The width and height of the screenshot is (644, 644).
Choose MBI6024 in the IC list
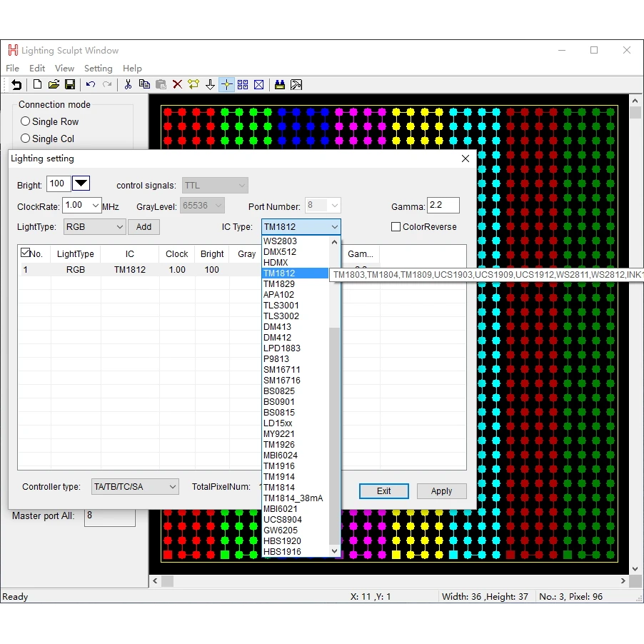(x=296, y=455)
